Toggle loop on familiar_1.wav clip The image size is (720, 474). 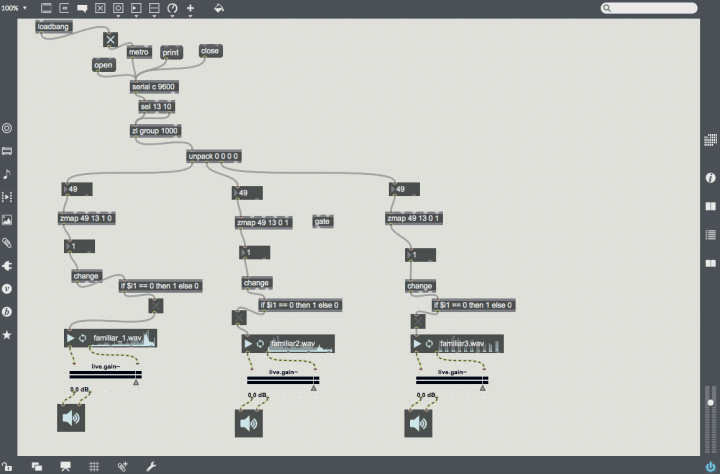coord(83,338)
